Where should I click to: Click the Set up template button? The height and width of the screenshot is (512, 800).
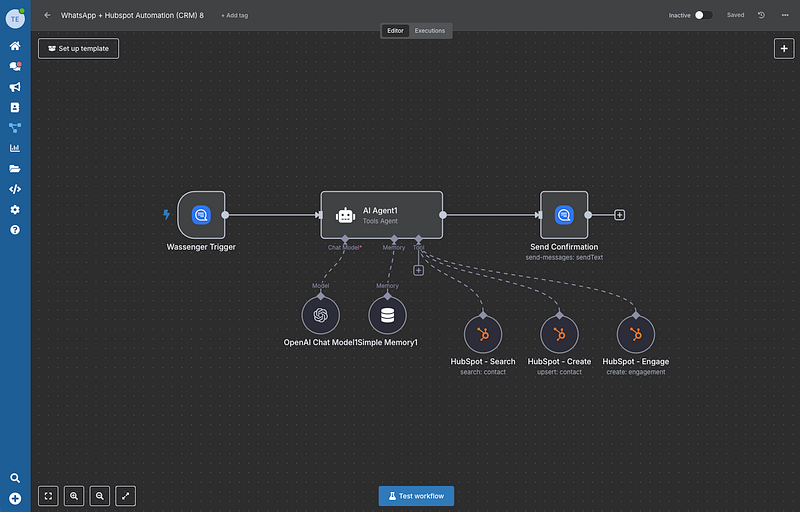coord(79,48)
